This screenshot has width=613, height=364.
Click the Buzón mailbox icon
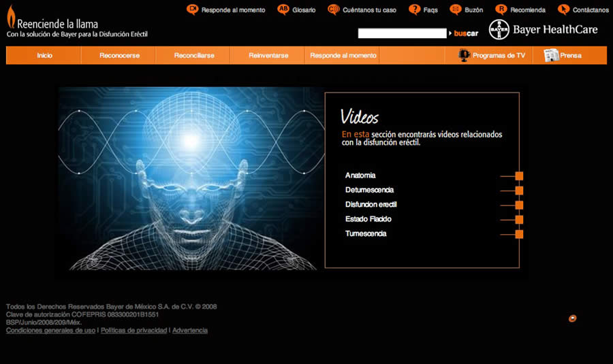coord(456,10)
